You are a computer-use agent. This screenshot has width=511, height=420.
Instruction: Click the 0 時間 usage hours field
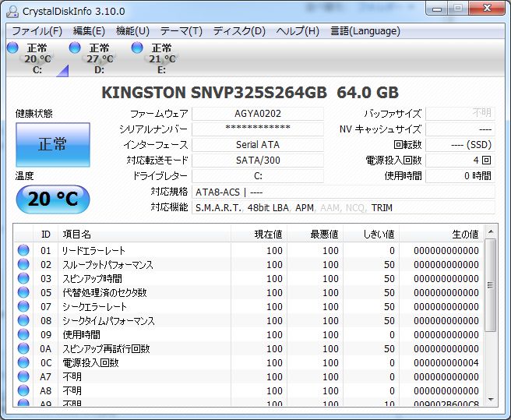click(460, 176)
